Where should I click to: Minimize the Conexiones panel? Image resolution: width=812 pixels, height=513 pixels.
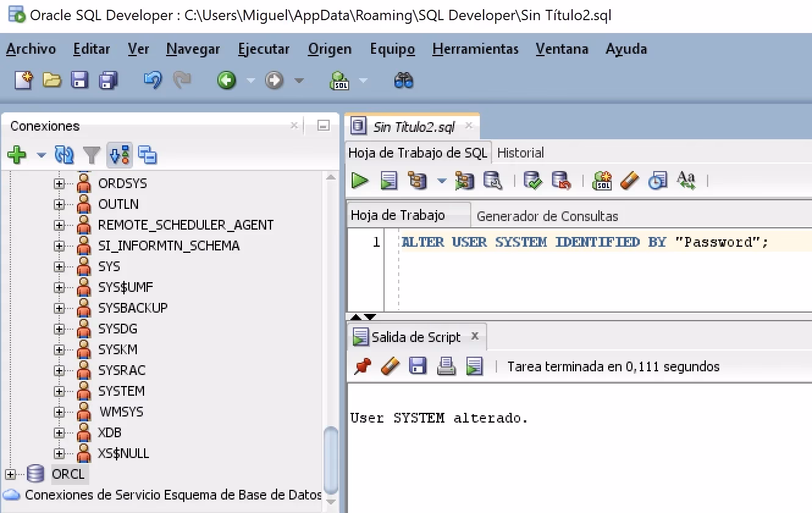(324, 126)
